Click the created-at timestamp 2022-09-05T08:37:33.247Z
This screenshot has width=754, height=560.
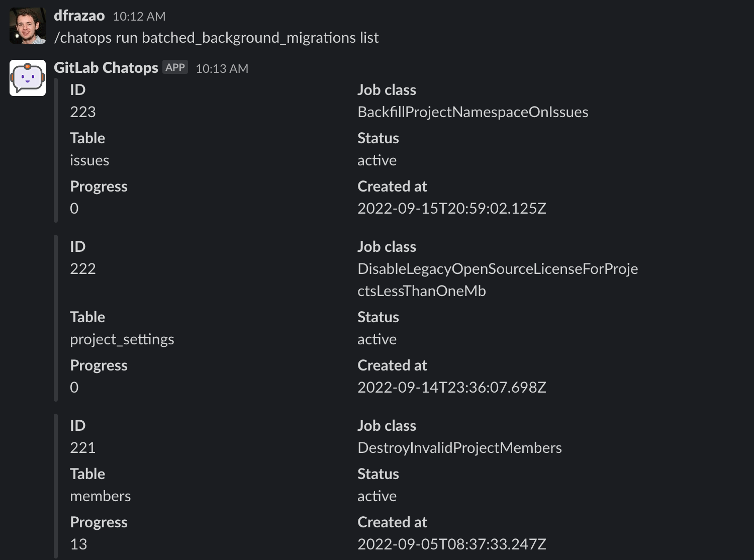pos(451,544)
